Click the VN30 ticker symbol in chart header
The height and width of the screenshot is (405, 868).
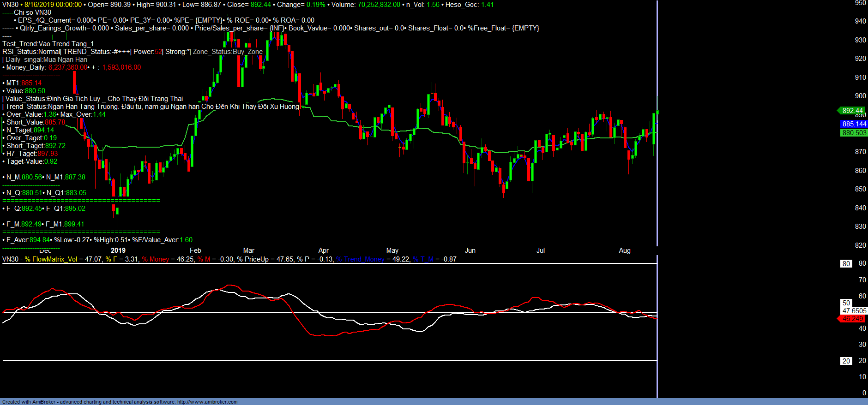tap(10, 5)
